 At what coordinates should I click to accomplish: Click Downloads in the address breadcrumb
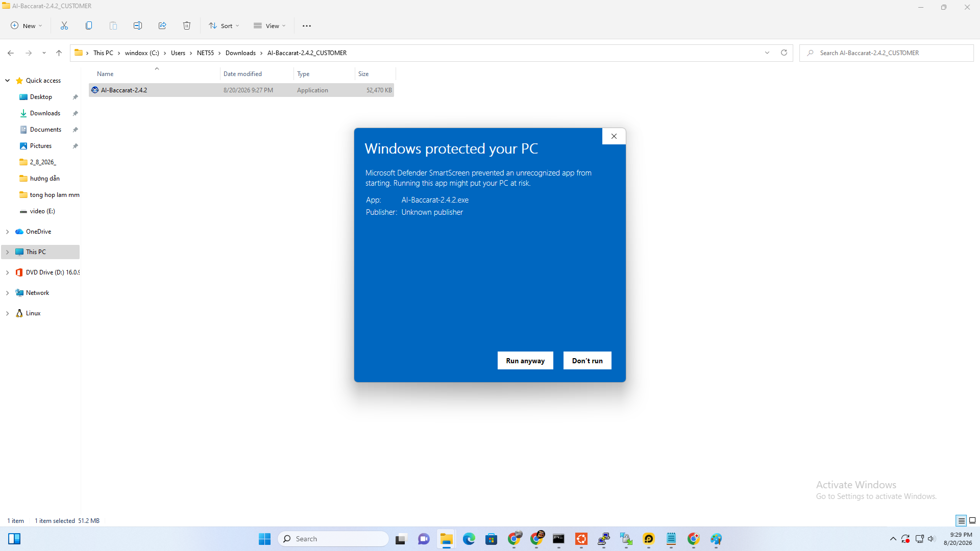[x=240, y=53]
